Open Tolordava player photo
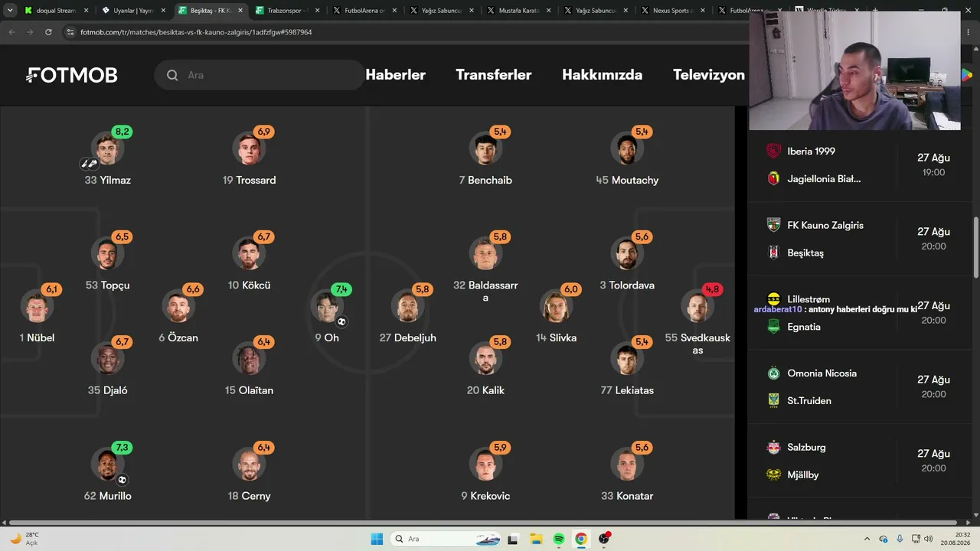Viewport: 980px width, 551px height. pyautogui.click(x=627, y=254)
